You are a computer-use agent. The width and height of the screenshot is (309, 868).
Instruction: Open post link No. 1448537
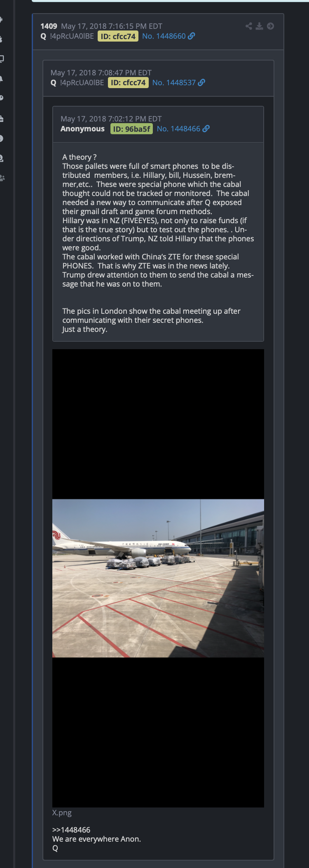(174, 83)
